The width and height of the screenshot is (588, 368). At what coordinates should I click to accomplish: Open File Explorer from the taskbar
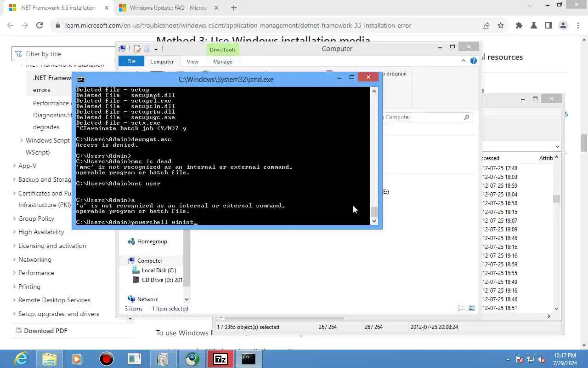point(49,359)
